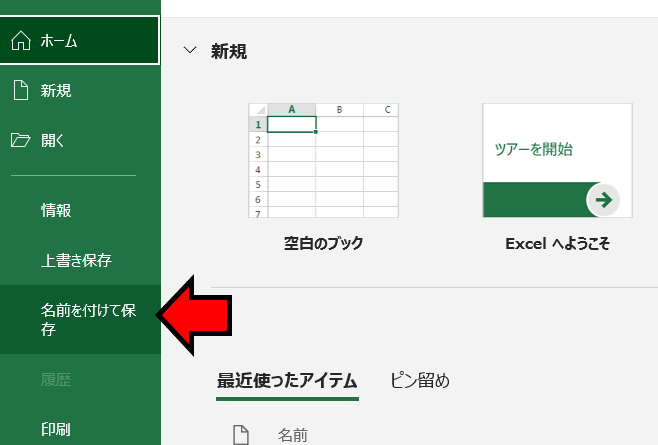Click the green arrow circle on tour tile
This screenshot has width=658, height=445.
pos(603,199)
